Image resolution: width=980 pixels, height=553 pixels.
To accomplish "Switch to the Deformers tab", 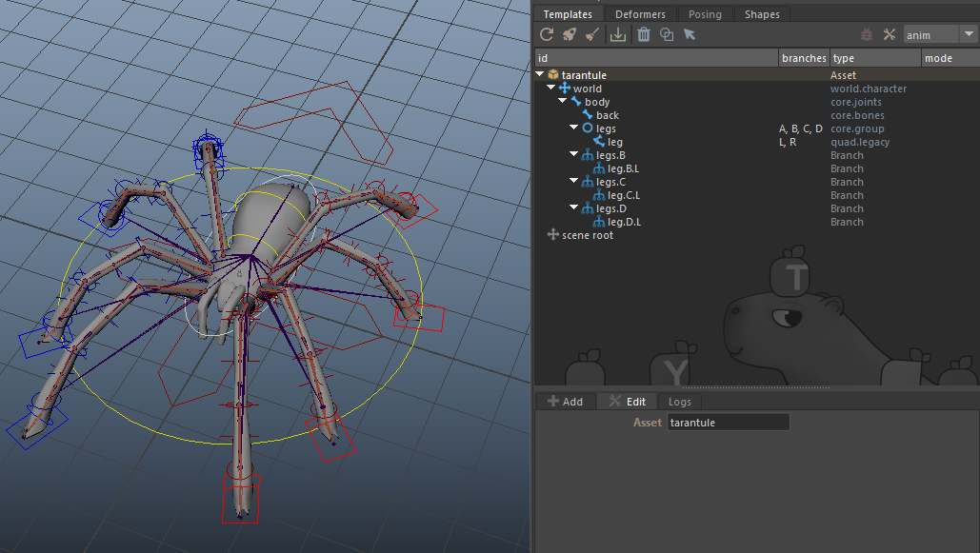I will [x=640, y=14].
